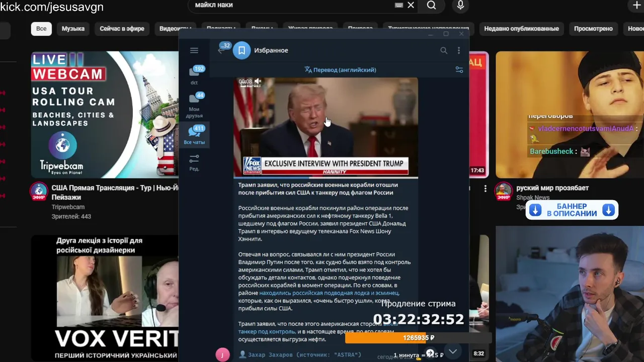Play the Fox News Trump interview video
644x362 pixels.
point(326,127)
